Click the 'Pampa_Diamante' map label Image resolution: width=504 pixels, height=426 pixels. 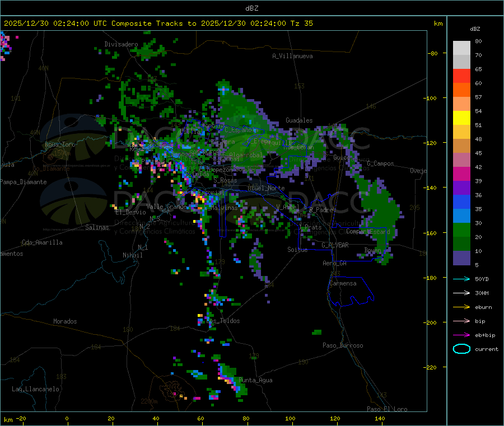coord(24,182)
